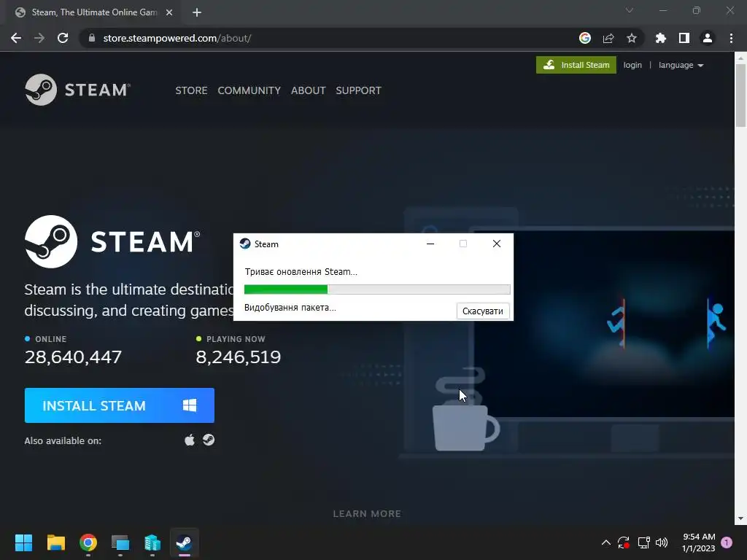
Task: Open the volume speaker tray icon
Action: pyautogui.click(x=662, y=542)
